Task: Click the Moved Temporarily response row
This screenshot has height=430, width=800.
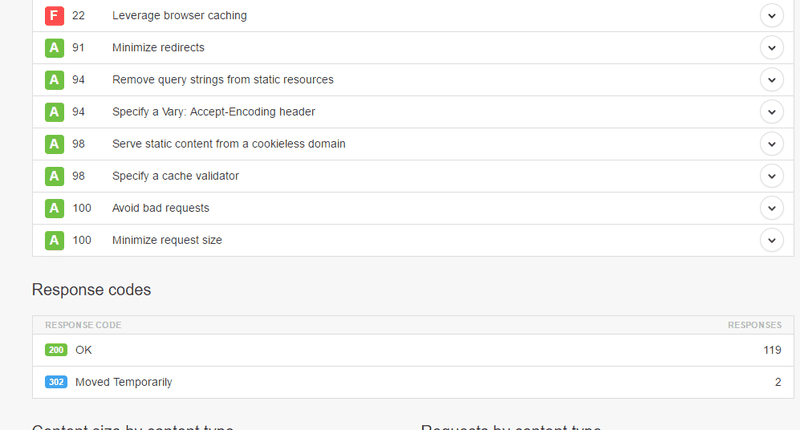Action: [123, 382]
